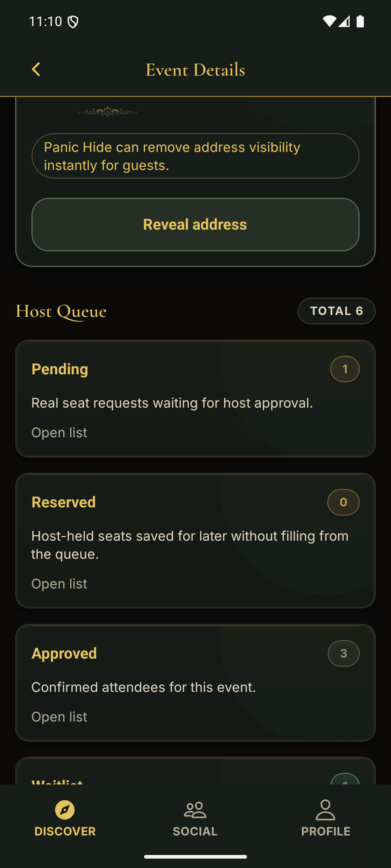Open list of Reserved host-held seats
This screenshot has height=868, width=391.
(59, 583)
